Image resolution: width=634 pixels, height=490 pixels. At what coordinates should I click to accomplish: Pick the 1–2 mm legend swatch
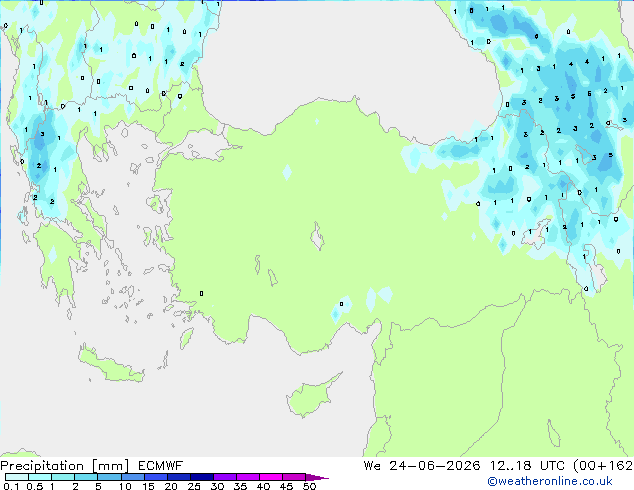[63, 477]
